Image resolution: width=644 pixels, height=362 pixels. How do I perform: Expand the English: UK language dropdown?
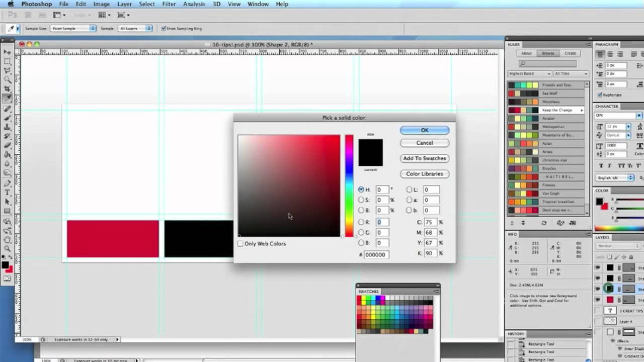point(615,178)
